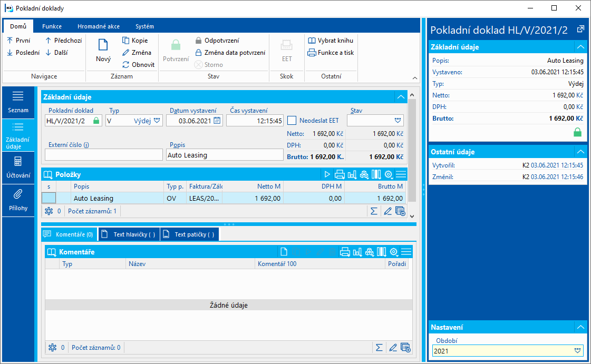591x364 pixels.
Task: Go to previous record with Předchozí
Action: click(63, 40)
